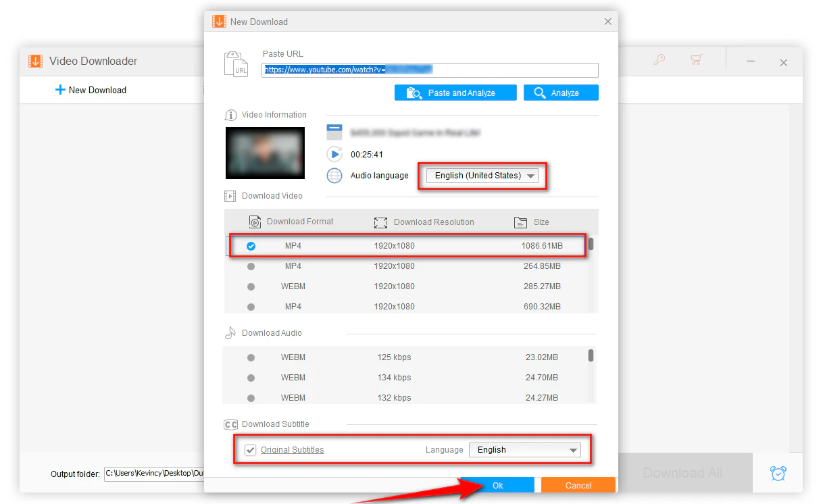Click the alarm clock scheduler icon
823x504 pixels.
point(778,473)
